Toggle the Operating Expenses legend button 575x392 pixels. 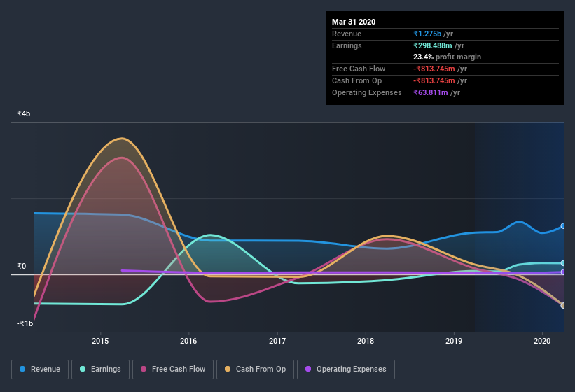tap(346, 370)
